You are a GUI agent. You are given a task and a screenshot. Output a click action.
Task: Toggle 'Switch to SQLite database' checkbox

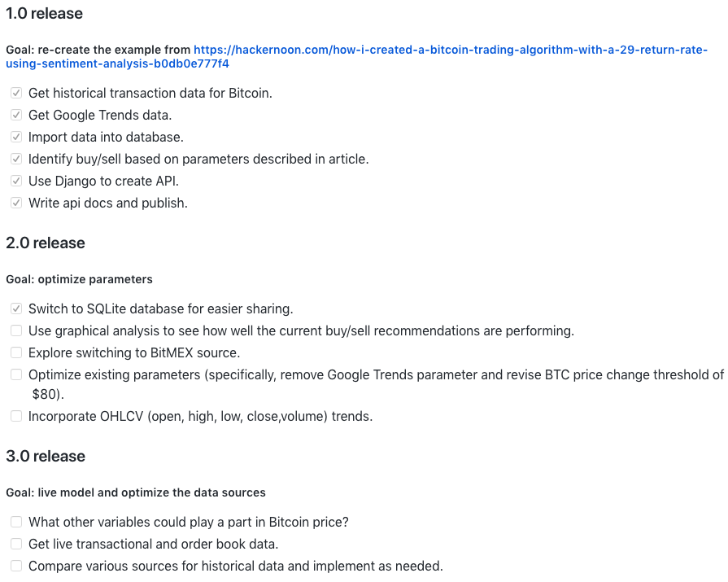coord(16,309)
